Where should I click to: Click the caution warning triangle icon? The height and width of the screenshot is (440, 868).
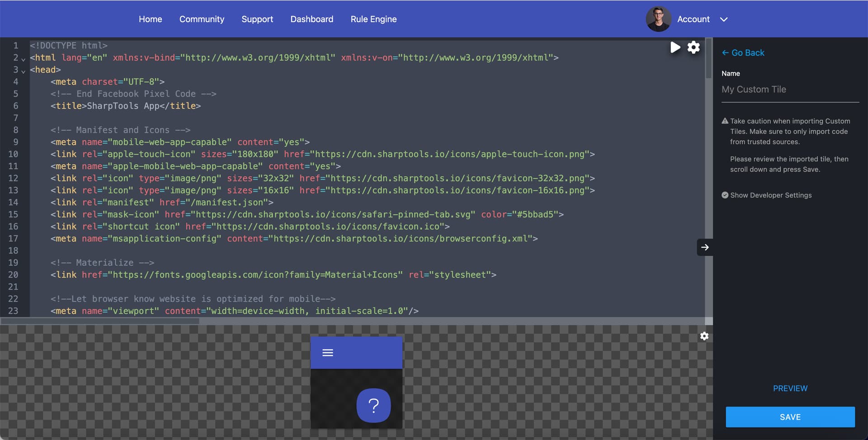(x=725, y=121)
